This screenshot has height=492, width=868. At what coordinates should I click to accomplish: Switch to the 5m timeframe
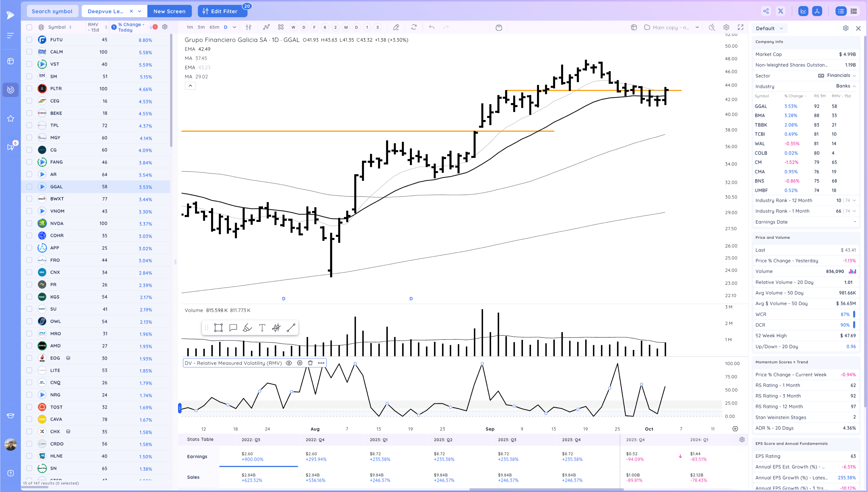pyautogui.click(x=201, y=27)
